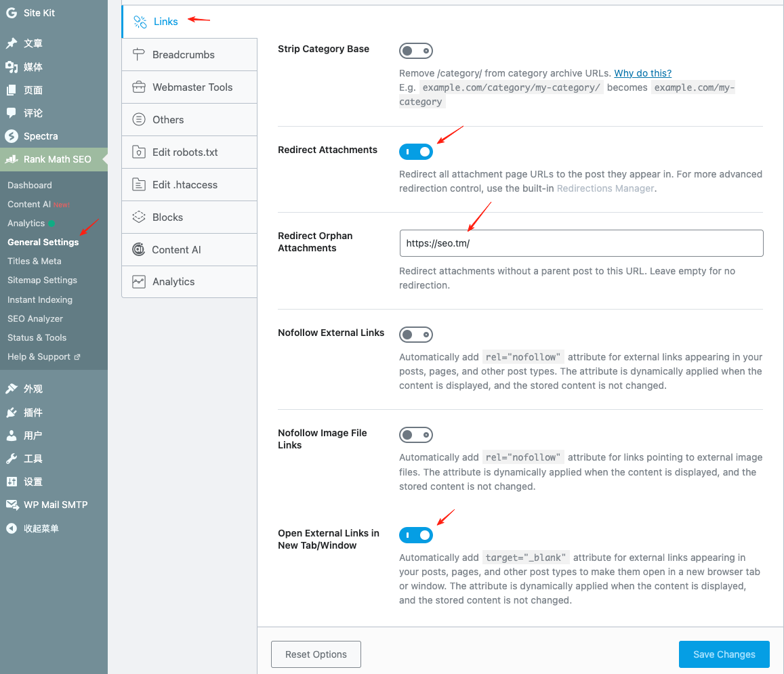
Task: Follow the 'Why do this?' link
Action: (642, 73)
